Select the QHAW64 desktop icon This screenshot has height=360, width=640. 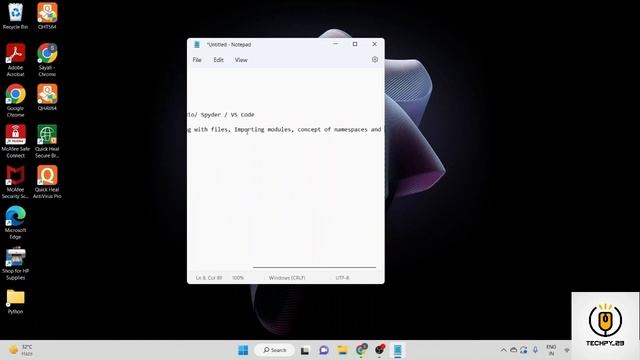[47, 98]
